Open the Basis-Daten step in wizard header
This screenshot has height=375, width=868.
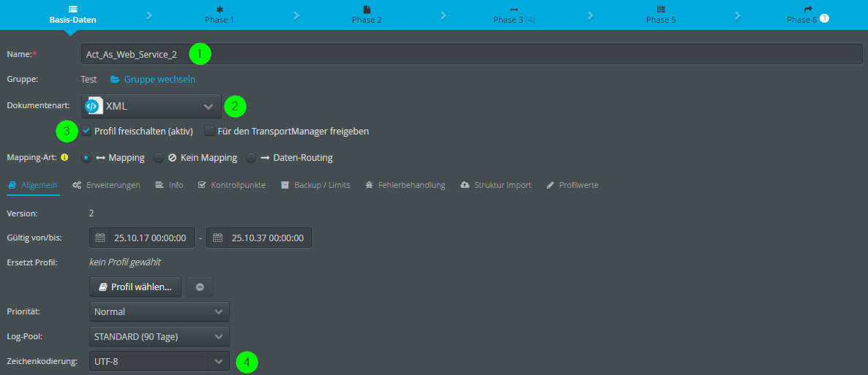coord(73,15)
